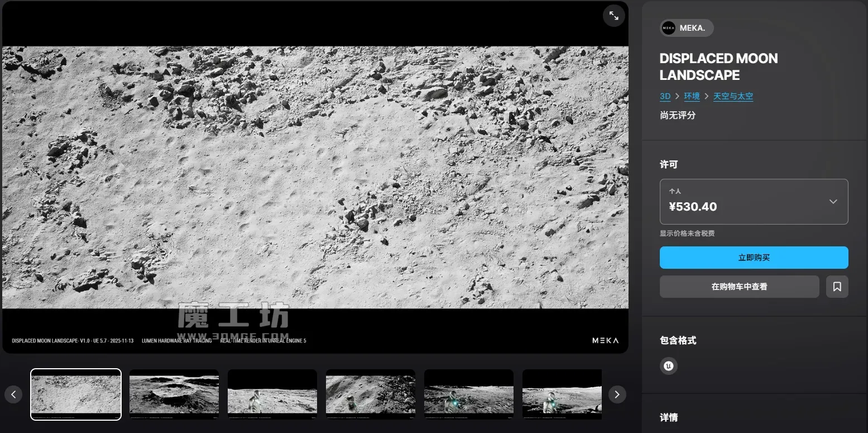
Task: Click the 立即购买 button
Action: tap(754, 258)
